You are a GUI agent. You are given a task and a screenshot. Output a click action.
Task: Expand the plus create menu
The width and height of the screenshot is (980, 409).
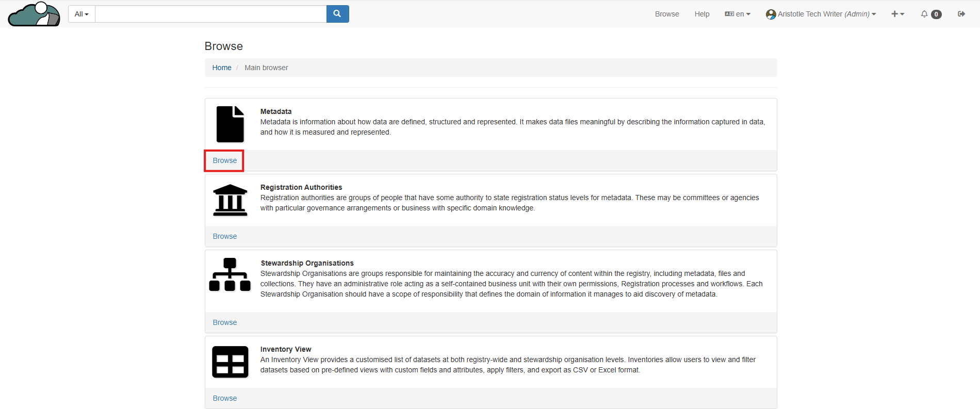[x=897, y=14]
